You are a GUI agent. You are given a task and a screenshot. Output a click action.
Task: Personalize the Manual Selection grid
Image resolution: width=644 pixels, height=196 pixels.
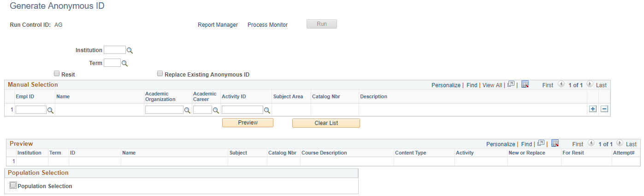tap(446, 85)
